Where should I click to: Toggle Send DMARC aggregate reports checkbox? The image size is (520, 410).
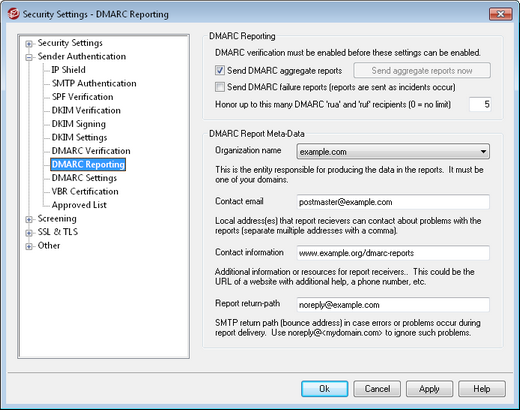[x=220, y=70]
